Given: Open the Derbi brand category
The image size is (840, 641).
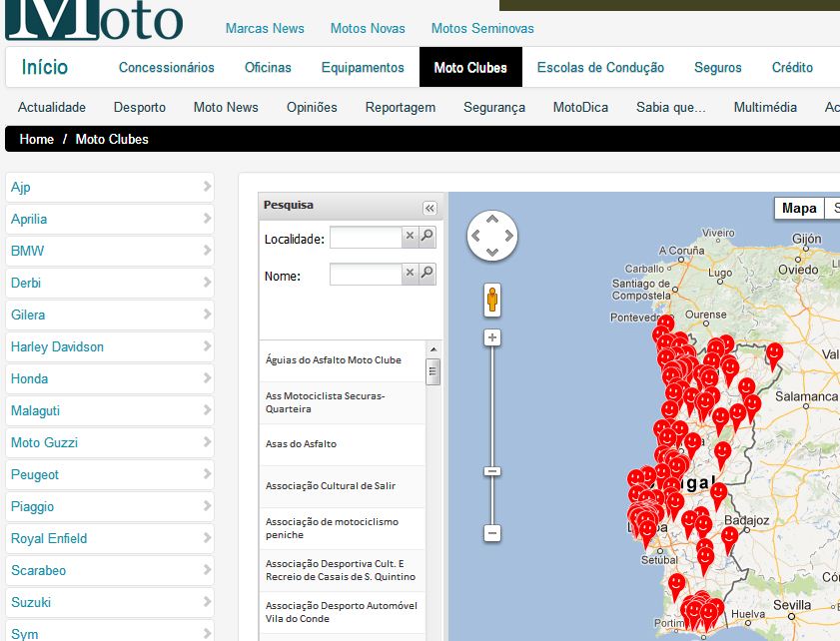Looking at the screenshot, I should [x=110, y=283].
